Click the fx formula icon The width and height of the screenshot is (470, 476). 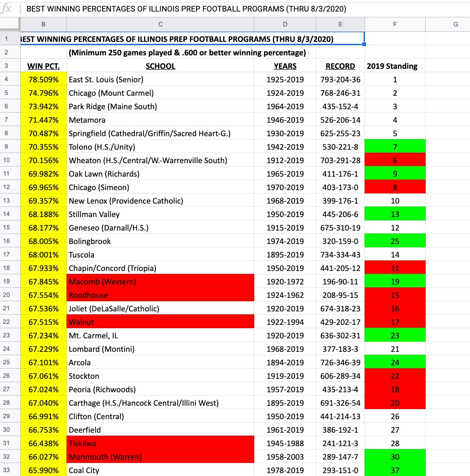click(6, 9)
